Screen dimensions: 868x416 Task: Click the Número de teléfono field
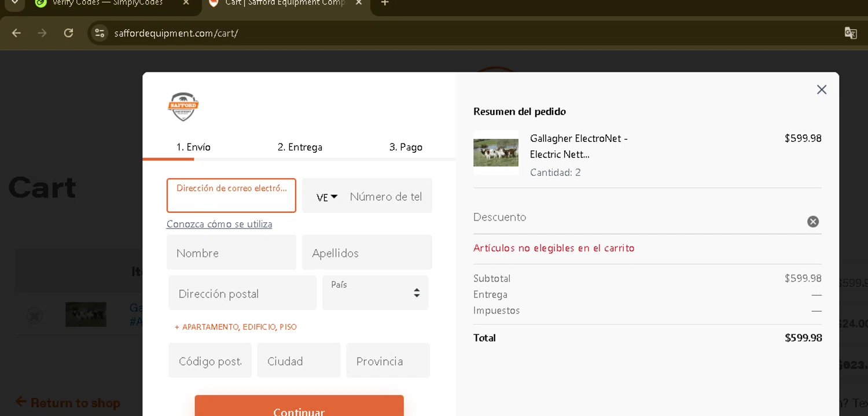point(386,197)
